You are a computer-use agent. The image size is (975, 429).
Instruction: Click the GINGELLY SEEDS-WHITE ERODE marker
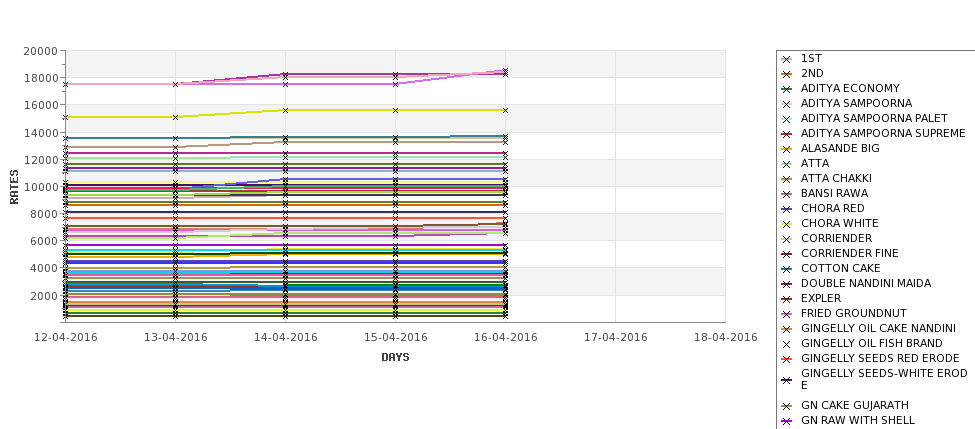[787, 380]
